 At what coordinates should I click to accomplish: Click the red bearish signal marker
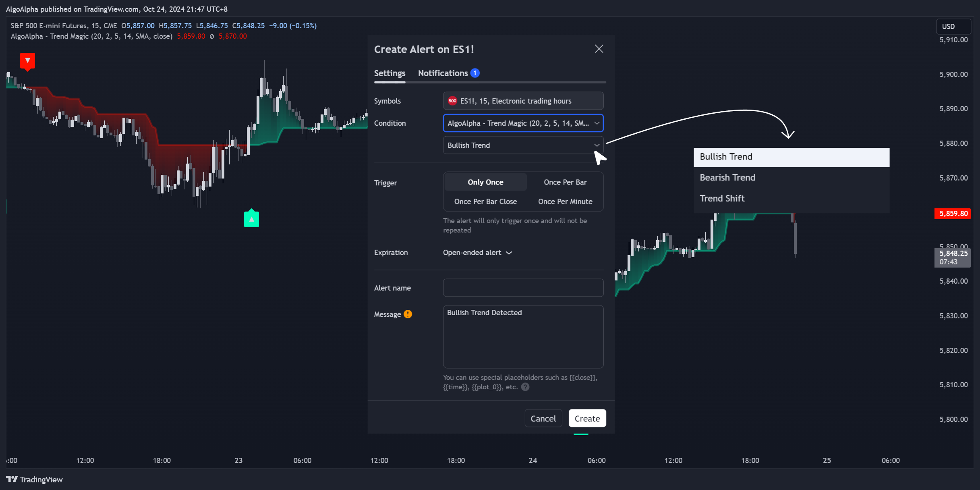(x=27, y=61)
